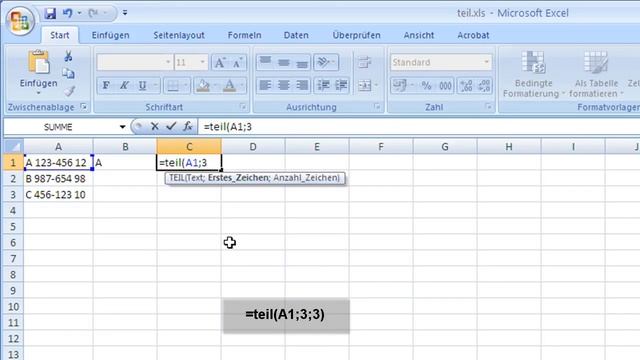Switch to the Daten tab

tap(296, 35)
